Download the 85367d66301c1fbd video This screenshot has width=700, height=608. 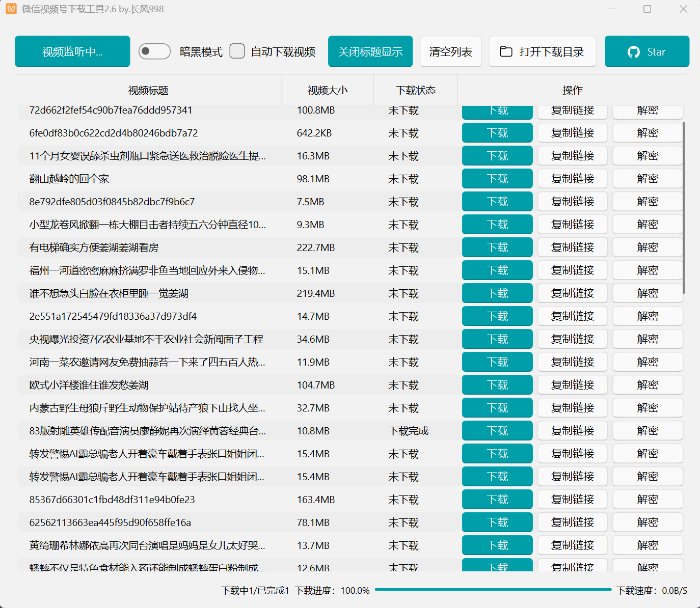point(497,500)
